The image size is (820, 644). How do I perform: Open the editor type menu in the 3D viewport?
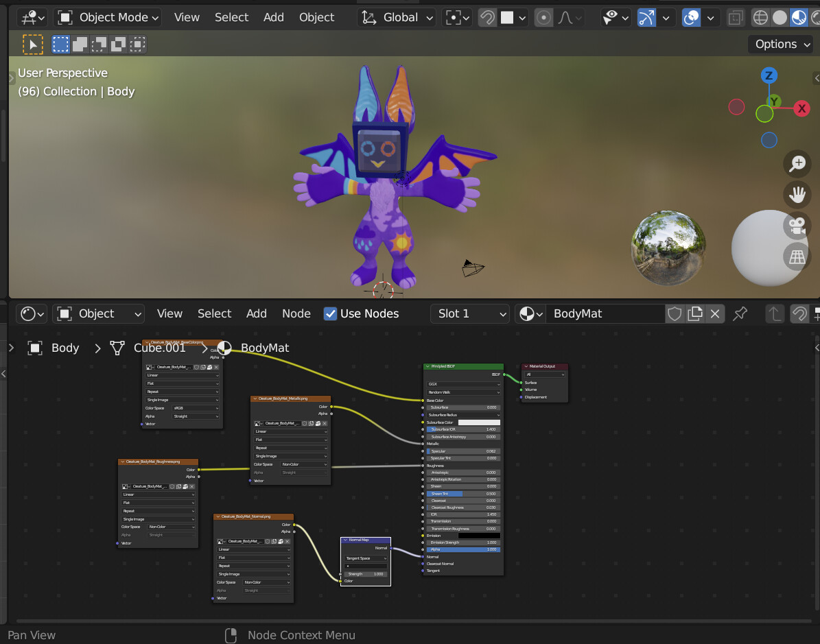(x=32, y=18)
